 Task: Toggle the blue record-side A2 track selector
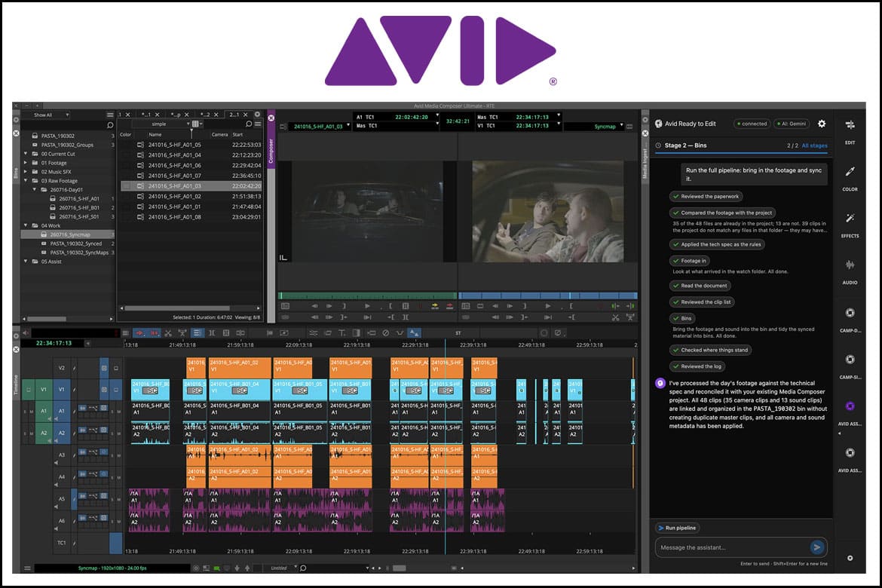pos(61,433)
